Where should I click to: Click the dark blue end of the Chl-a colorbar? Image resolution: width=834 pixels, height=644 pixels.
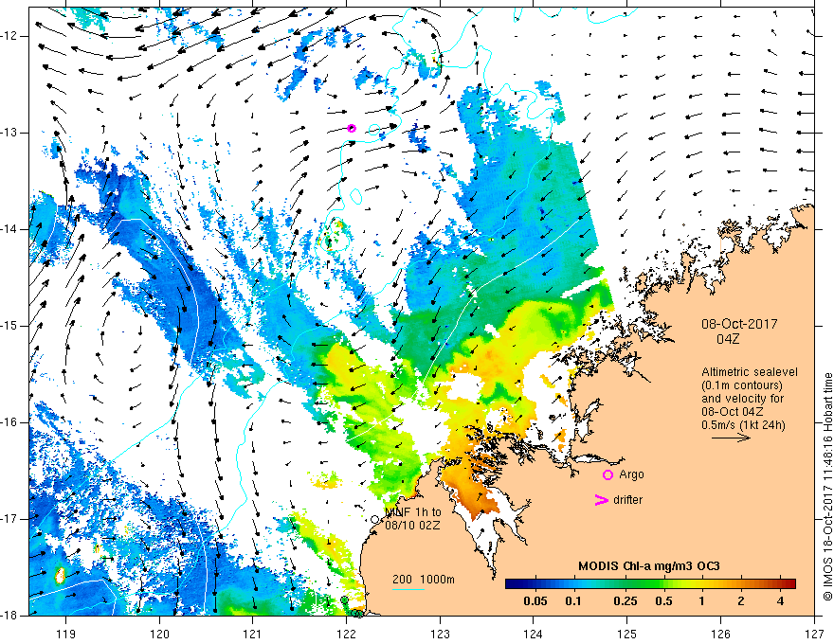pyautogui.click(x=512, y=584)
